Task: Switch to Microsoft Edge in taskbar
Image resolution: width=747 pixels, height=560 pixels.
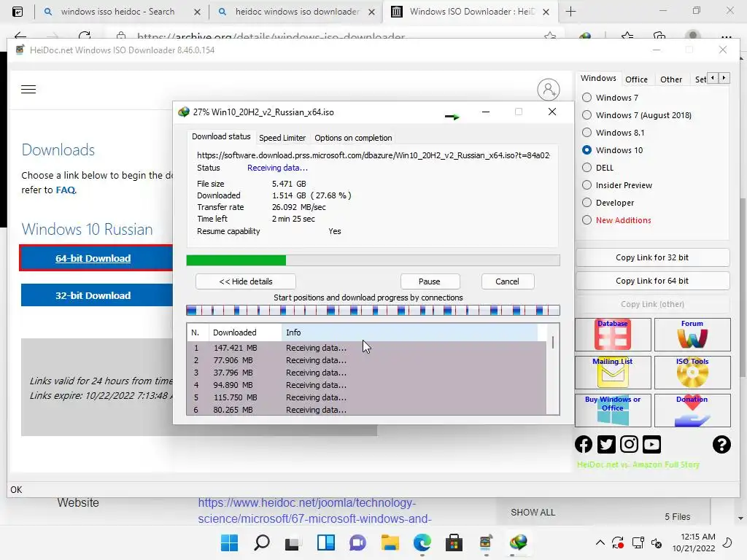Action: coord(422,542)
